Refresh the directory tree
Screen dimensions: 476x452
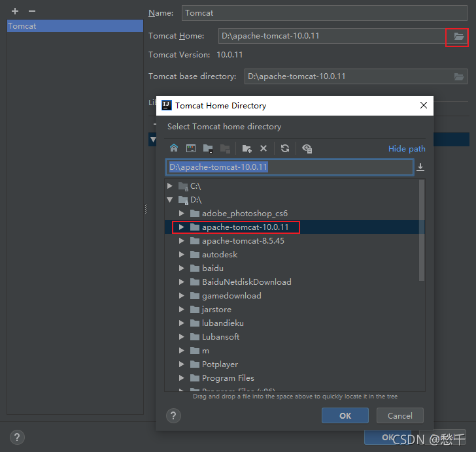pyautogui.click(x=285, y=148)
